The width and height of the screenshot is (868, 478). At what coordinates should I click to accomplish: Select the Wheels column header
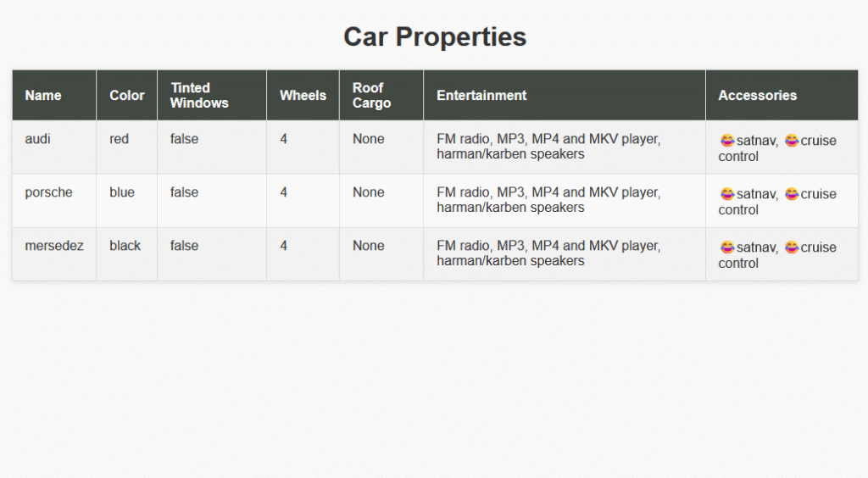(x=303, y=96)
